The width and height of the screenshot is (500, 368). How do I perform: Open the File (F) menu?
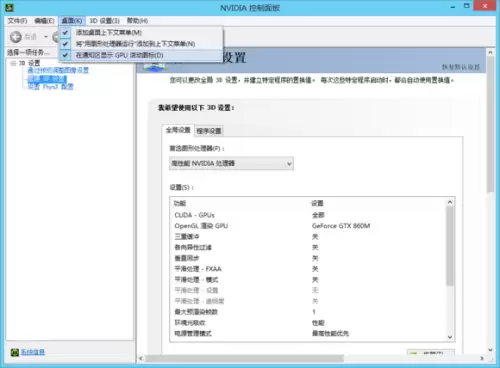[17, 21]
